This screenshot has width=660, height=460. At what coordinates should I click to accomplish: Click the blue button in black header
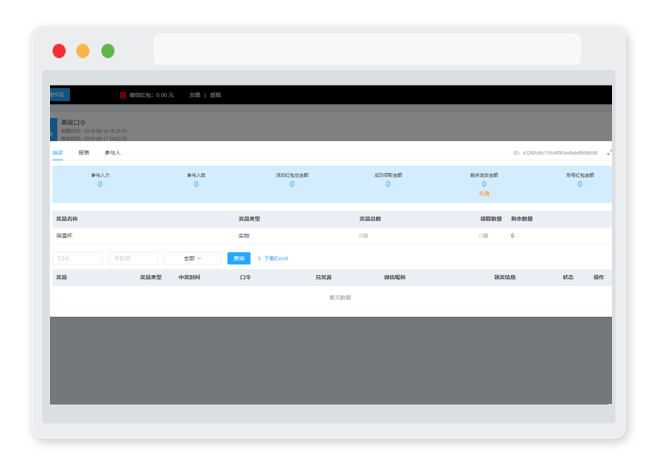tap(60, 95)
